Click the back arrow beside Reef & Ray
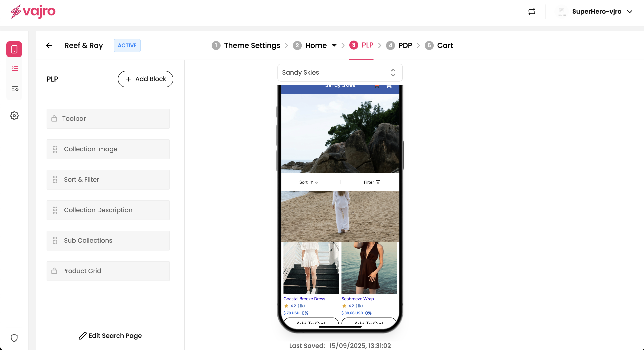The width and height of the screenshot is (644, 350). click(x=49, y=45)
